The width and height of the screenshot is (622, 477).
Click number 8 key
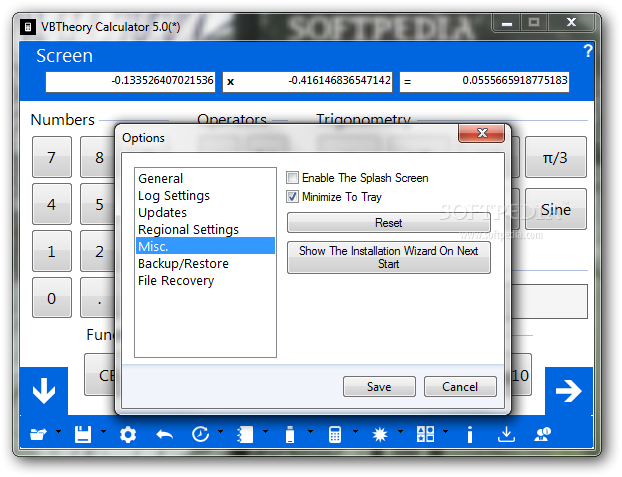pos(98,157)
